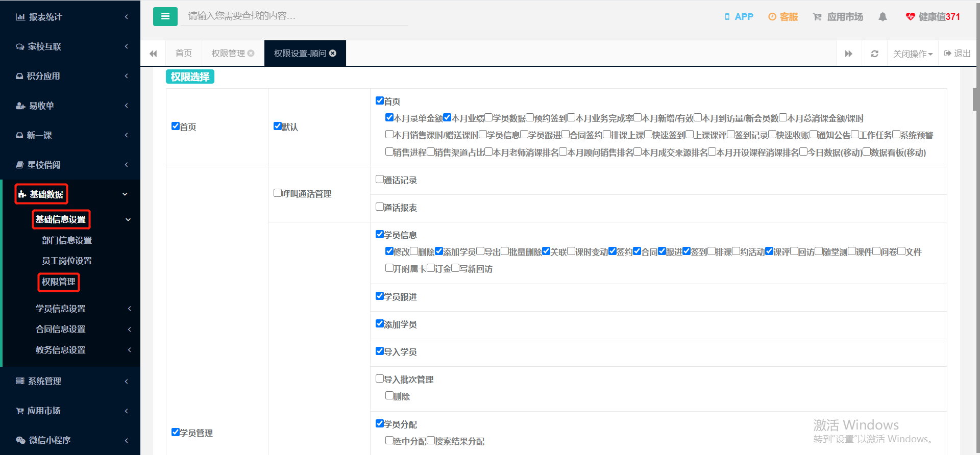Toggle the 学员管理 checkbox
This screenshot has height=455, width=980.
click(x=175, y=432)
